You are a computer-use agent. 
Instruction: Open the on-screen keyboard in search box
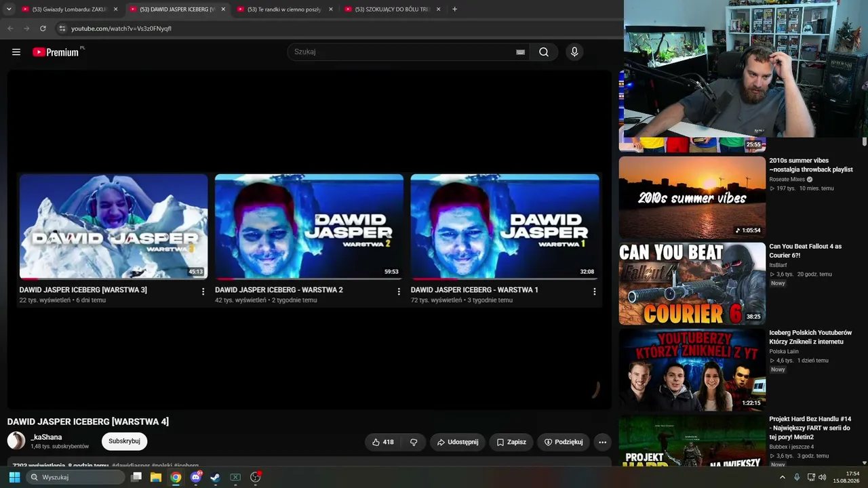point(520,52)
